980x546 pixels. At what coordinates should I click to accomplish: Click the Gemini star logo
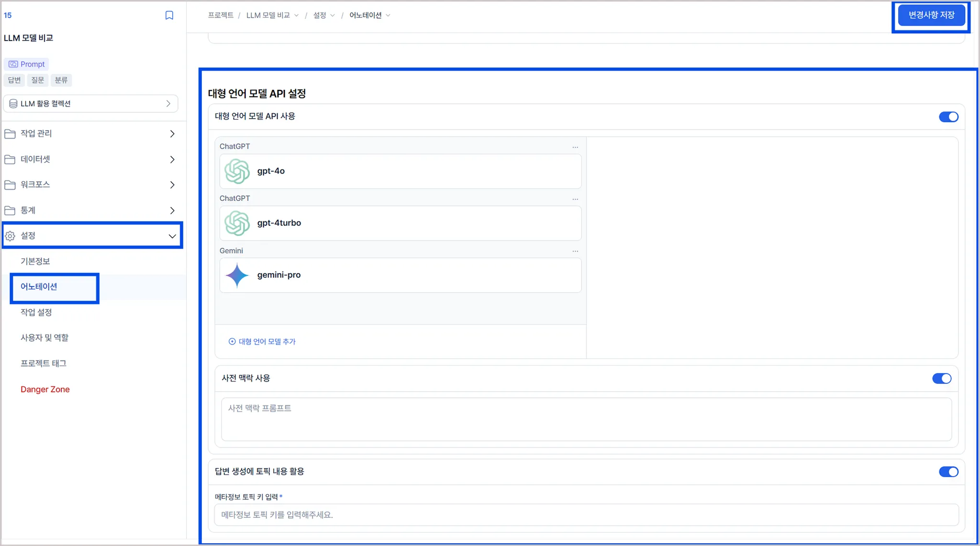[x=237, y=275]
